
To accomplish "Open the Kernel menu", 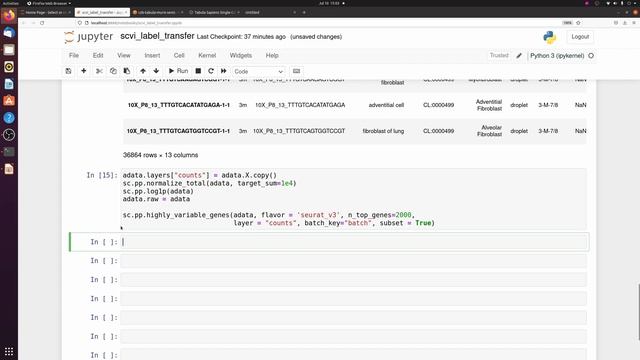I will [207, 56].
